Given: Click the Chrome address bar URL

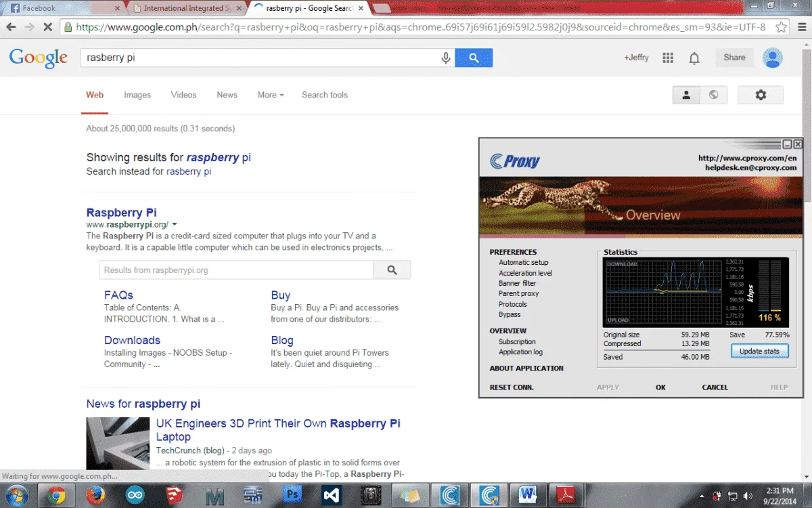Looking at the screenshot, I should point(420,27).
